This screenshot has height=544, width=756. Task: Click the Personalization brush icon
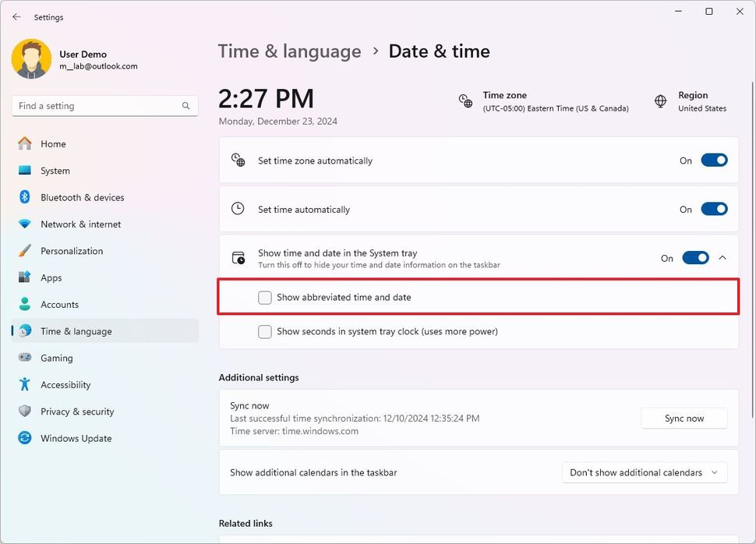24,251
